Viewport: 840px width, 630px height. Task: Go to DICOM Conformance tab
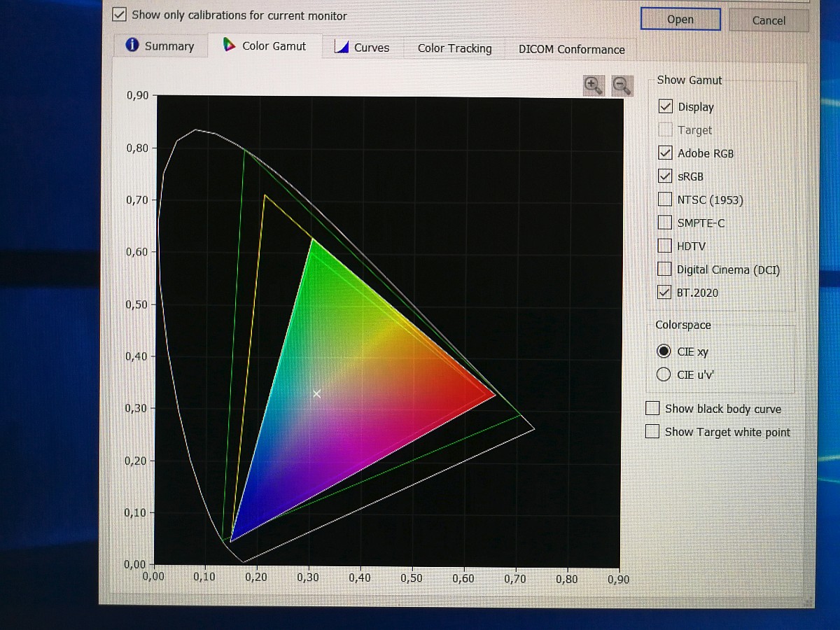point(571,49)
